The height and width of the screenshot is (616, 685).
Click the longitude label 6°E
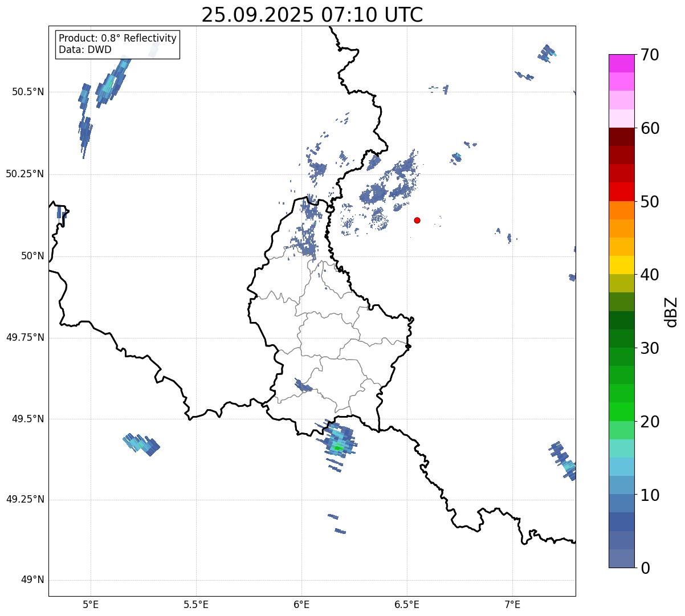(x=302, y=604)
